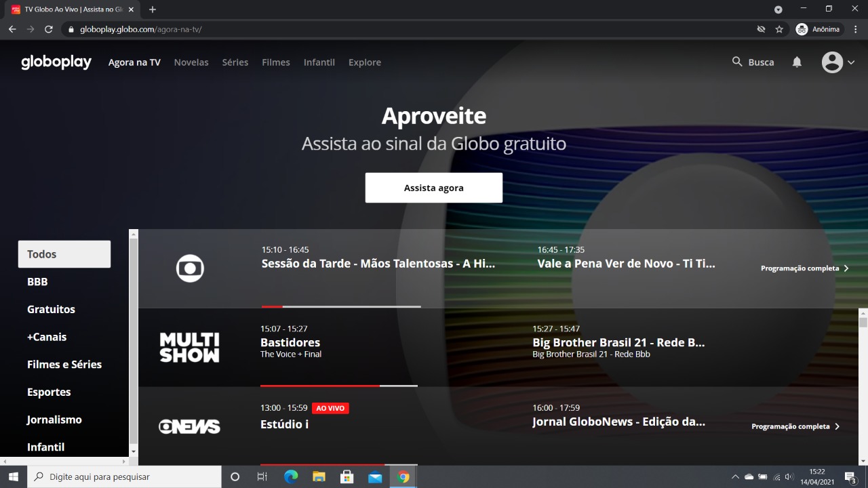Viewport: 868px width, 488px height.
Task: Click Bastidores progress bar
Action: [339, 386]
